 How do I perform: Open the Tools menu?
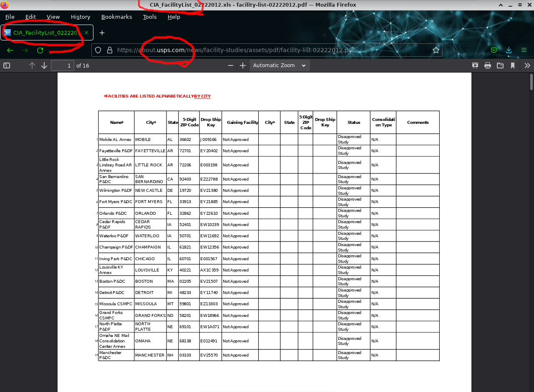point(150,17)
